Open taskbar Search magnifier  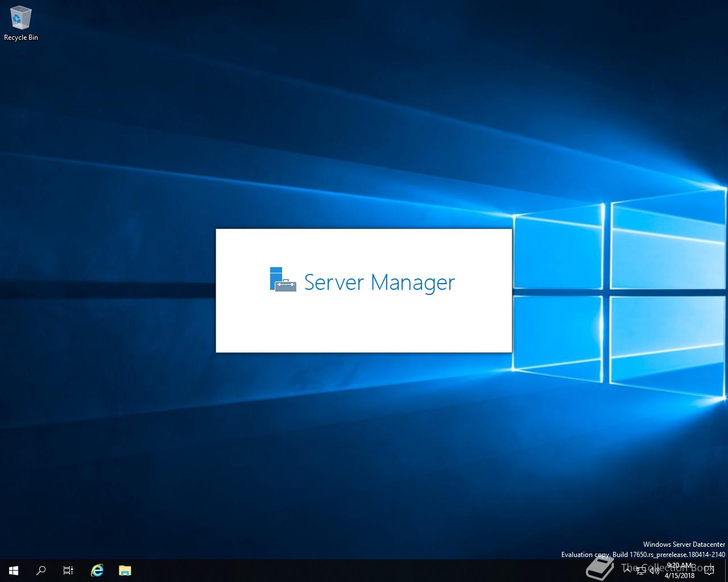coord(41,571)
